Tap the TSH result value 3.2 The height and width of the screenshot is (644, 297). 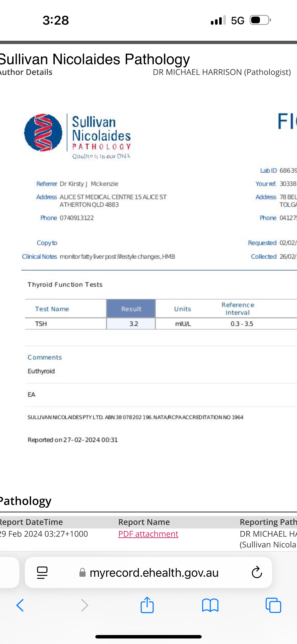[134, 324]
